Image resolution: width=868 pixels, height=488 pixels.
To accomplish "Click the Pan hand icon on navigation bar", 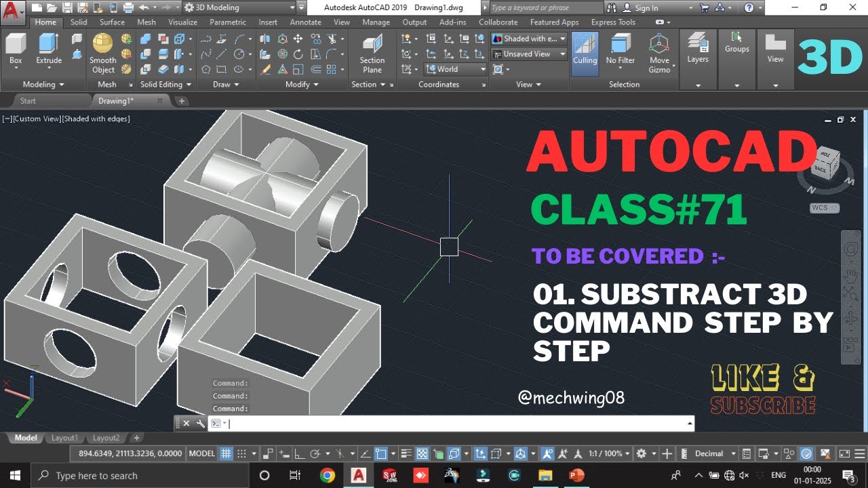I will click(x=850, y=275).
